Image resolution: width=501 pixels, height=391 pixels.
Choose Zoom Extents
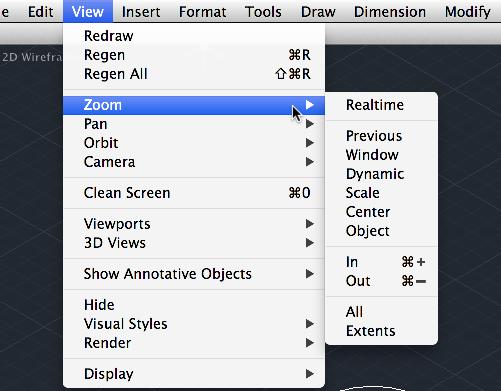point(381,331)
